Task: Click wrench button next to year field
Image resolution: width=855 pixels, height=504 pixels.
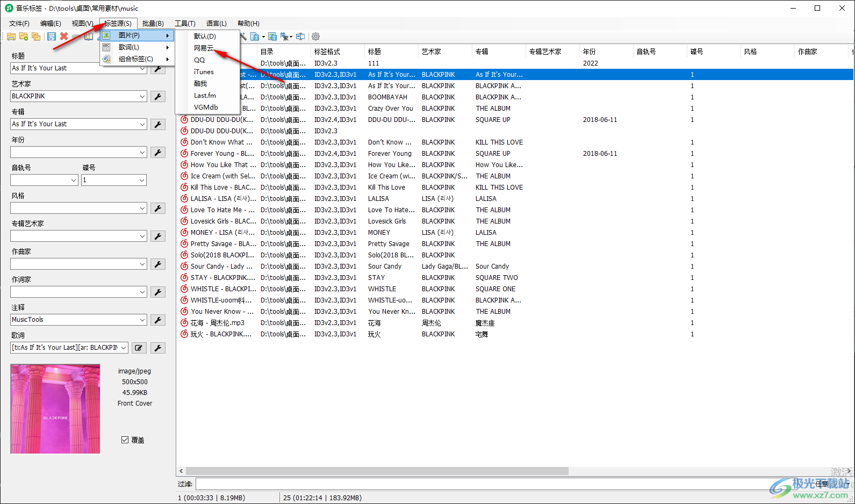Action: (158, 153)
